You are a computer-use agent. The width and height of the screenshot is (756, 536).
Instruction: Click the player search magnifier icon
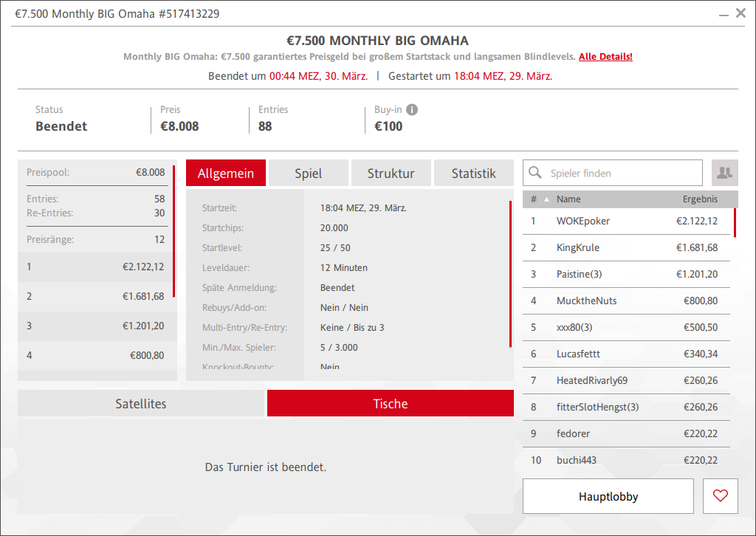coord(536,173)
